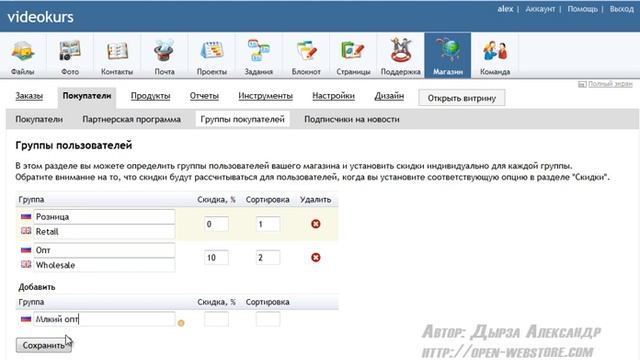The width and height of the screenshot is (640, 360).
Task: Select the Покупатели main tab
Action: pos(87,96)
